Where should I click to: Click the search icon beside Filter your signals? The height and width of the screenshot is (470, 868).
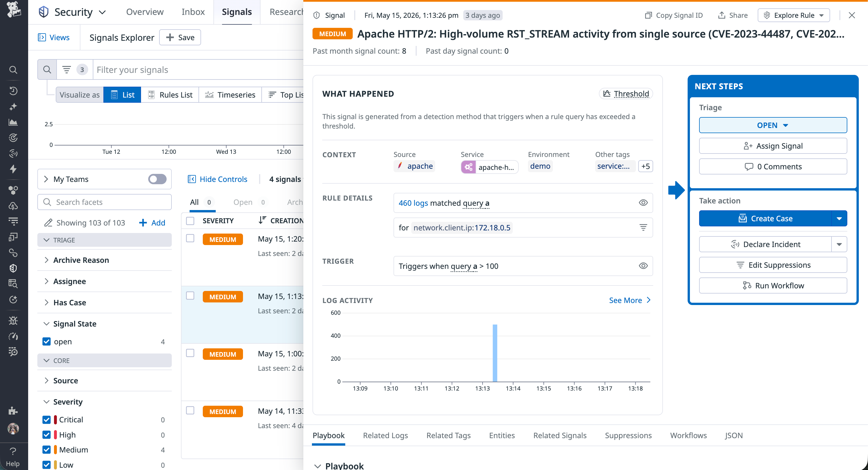click(47, 70)
